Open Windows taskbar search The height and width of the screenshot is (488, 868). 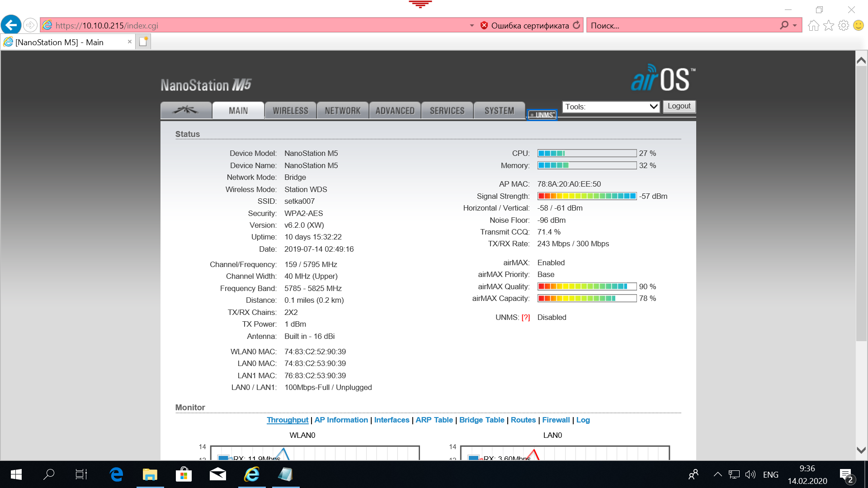click(x=48, y=474)
